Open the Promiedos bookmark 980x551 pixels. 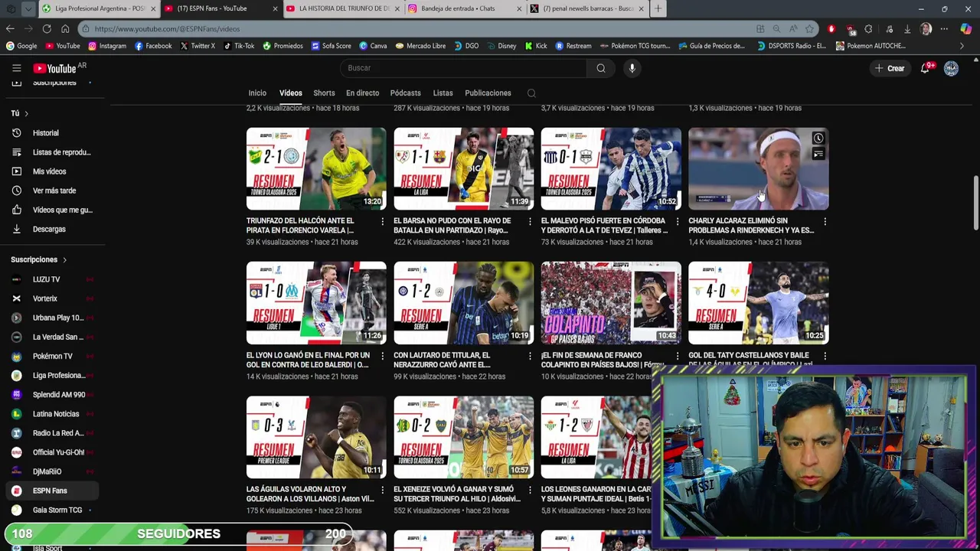[x=283, y=46]
